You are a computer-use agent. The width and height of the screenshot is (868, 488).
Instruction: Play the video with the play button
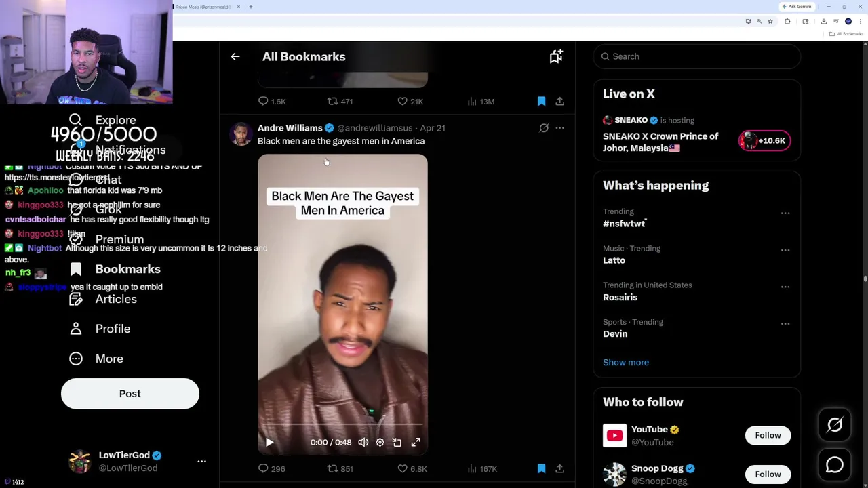tap(269, 442)
